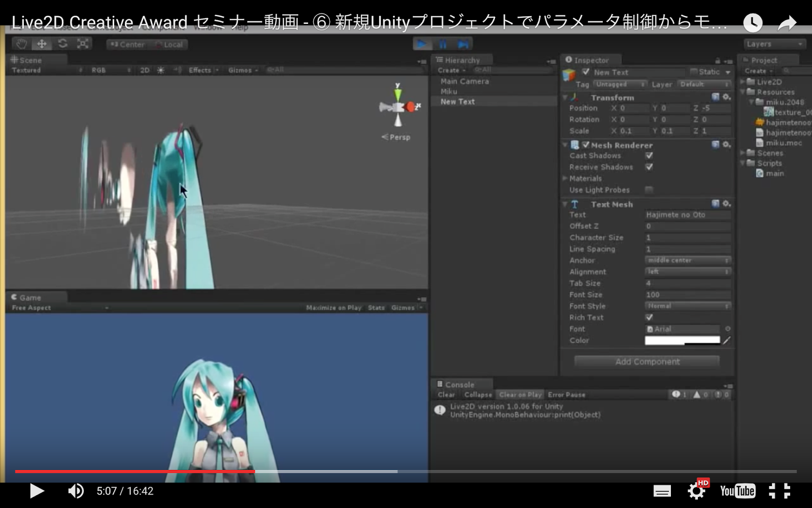812x508 pixels.
Task: Toggle Clear on Play in Console
Action: click(x=520, y=395)
